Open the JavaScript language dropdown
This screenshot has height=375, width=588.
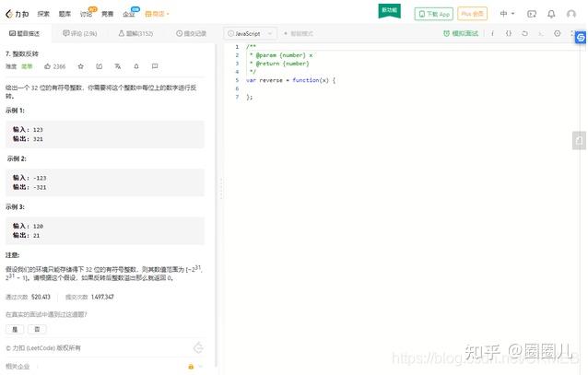pyautogui.click(x=250, y=33)
